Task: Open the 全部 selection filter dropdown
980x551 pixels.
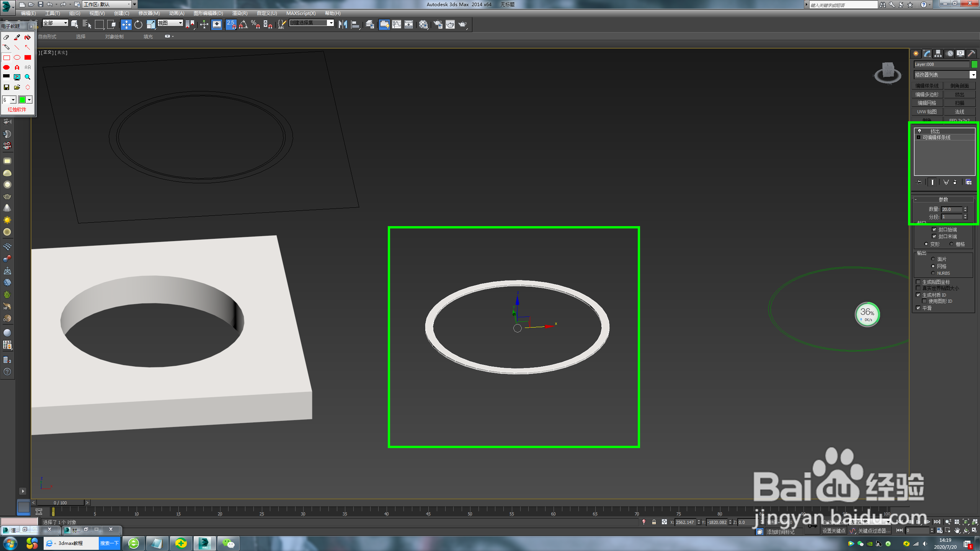Action: pos(65,23)
